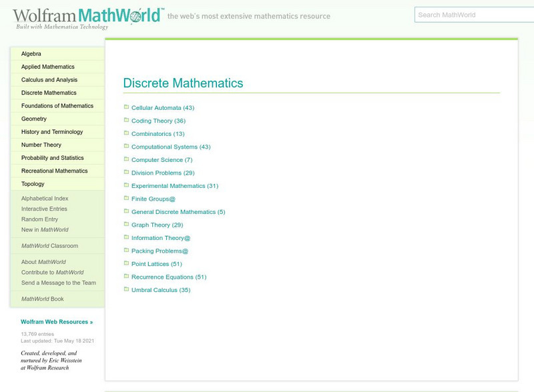Open Umbral Calculus (35) category
534x392 pixels.
click(x=161, y=290)
